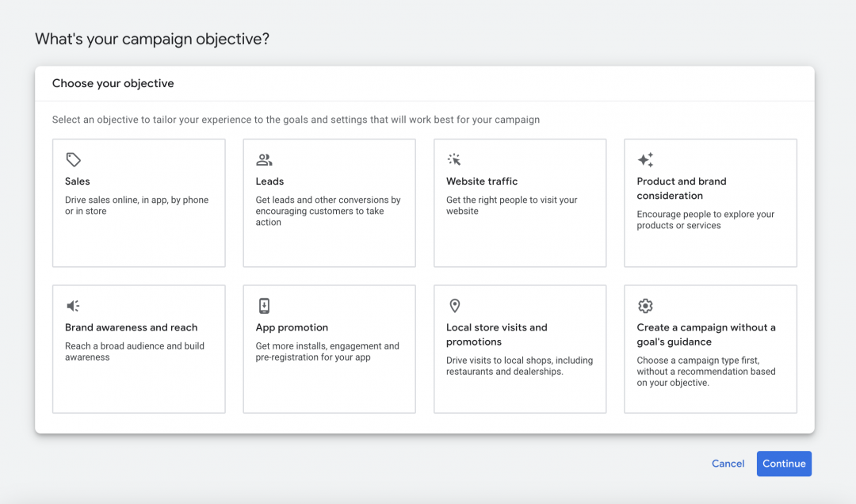This screenshot has width=856, height=504.
Task: Select the App promotion heading
Action: click(292, 327)
